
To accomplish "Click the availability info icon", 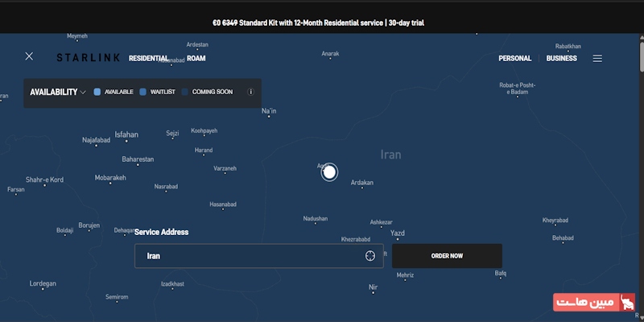I will point(250,92).
